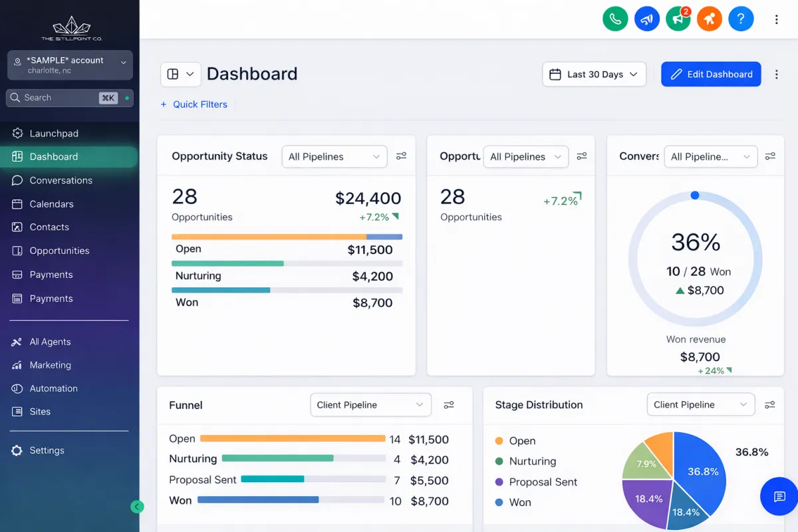Click the Edit Dashboard button

[x=711, y=74]
